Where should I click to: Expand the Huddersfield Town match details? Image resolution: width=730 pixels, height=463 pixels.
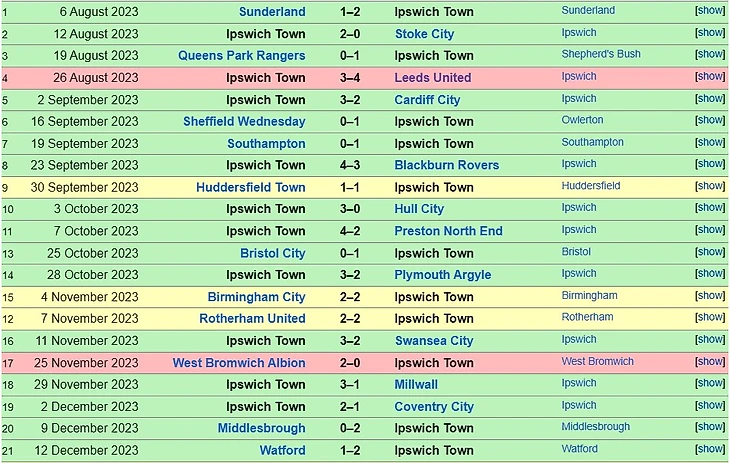710,186
